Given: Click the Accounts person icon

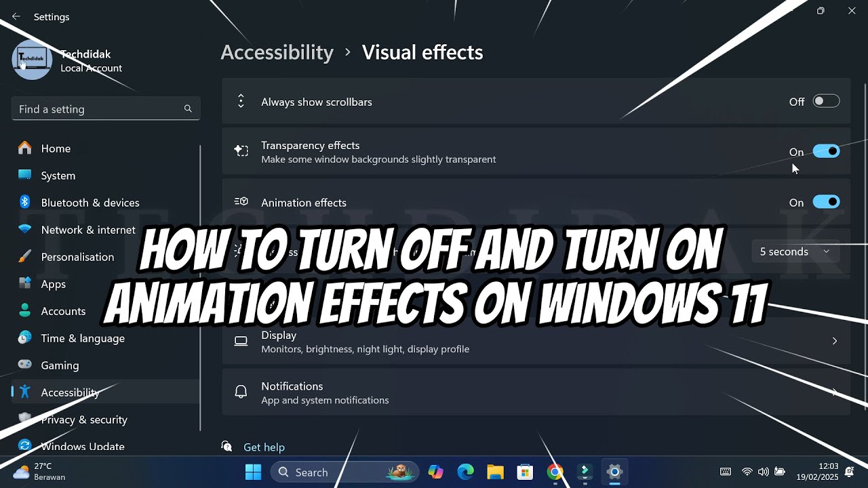Looking at the screenshot, I should 25,310.
